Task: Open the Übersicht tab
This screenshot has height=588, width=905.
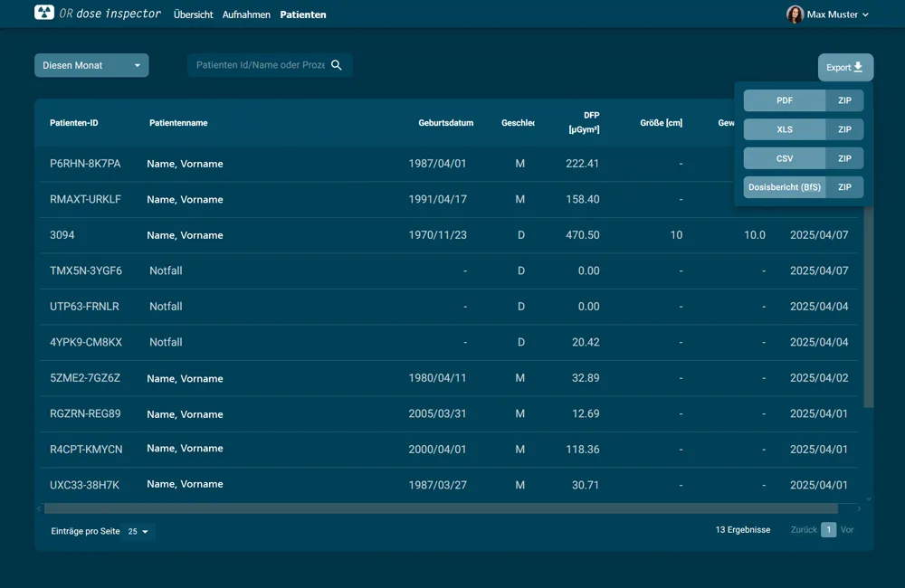Action: pyautogui.click(x=193, y=14)
